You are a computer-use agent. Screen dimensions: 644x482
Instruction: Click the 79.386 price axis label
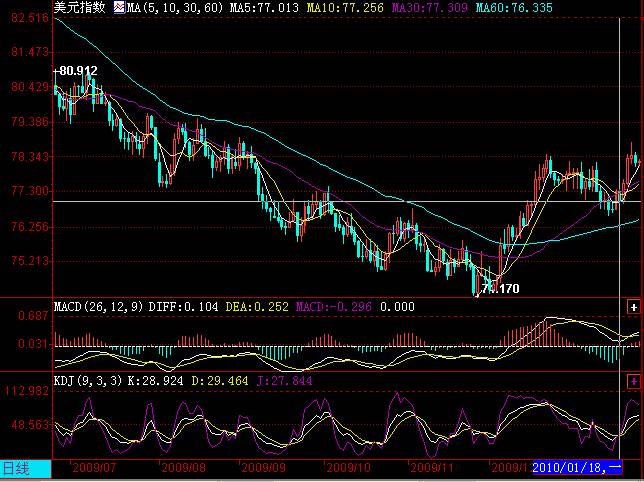point(30,122)
